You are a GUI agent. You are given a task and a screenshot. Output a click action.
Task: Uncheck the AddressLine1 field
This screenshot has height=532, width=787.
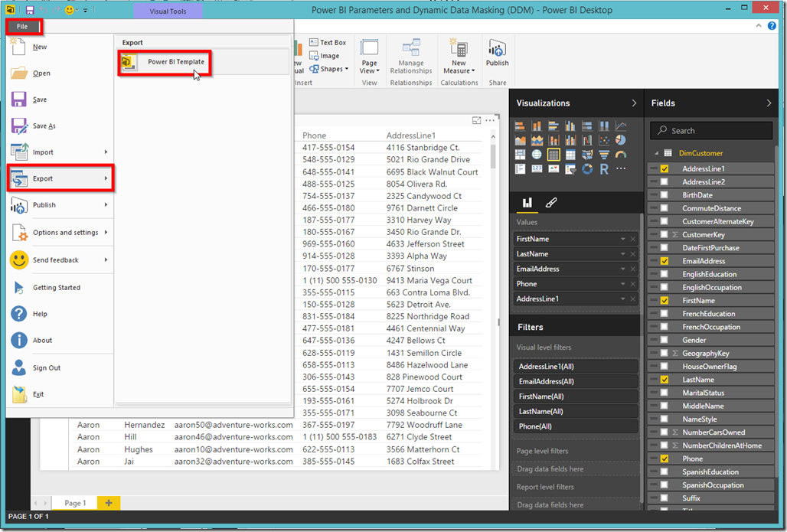point(665,168)
